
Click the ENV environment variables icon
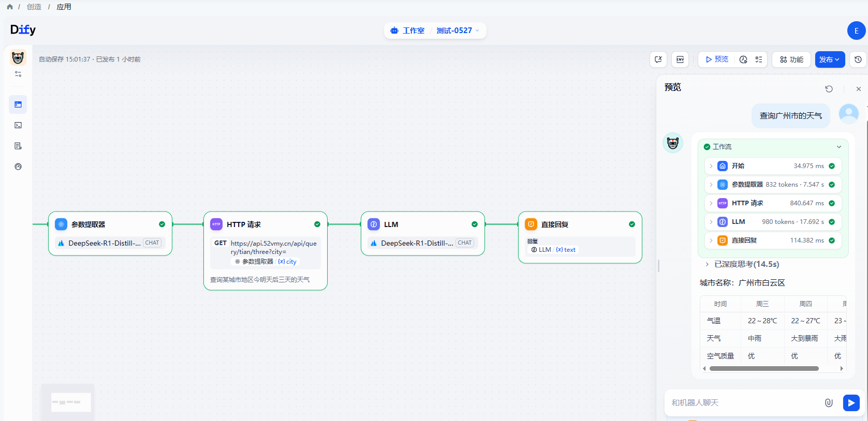[680, 59]
